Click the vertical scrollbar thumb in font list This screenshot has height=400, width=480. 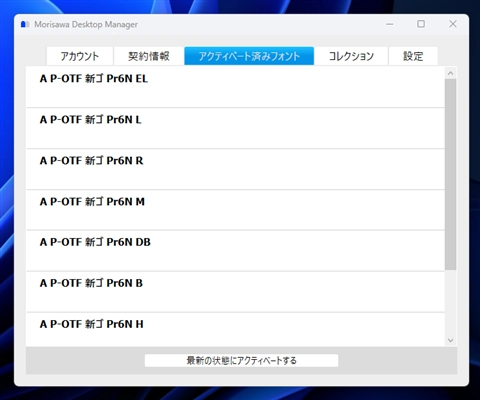[x=451, y=174]
